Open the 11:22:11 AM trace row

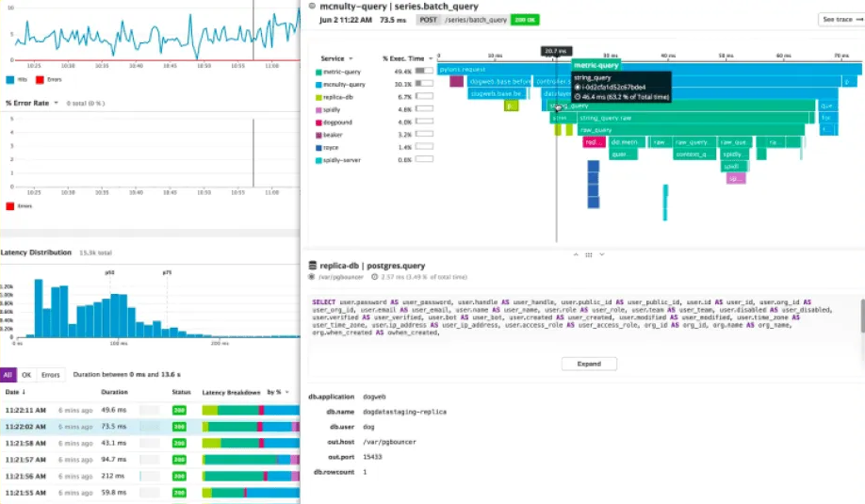tap(150, 410)
